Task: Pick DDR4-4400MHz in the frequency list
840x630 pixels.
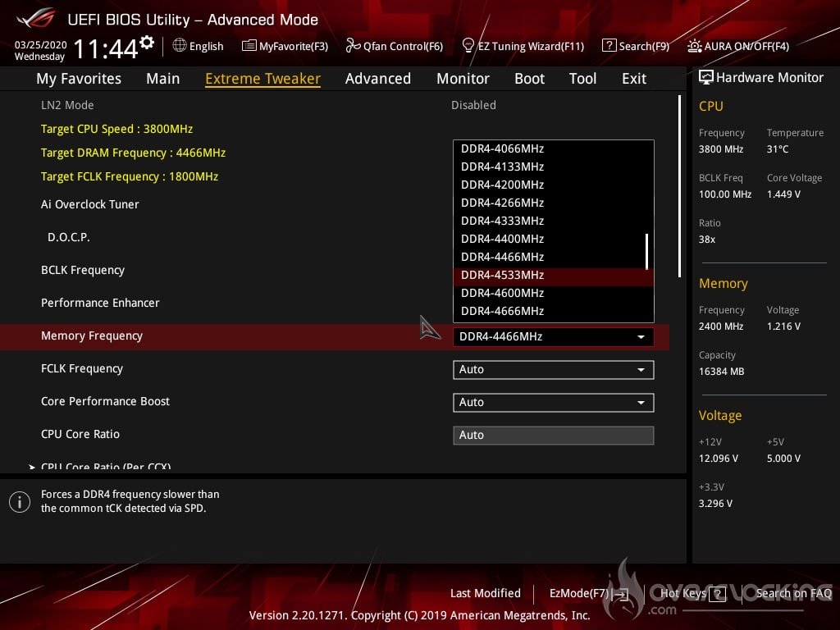Action: [554, 239]
